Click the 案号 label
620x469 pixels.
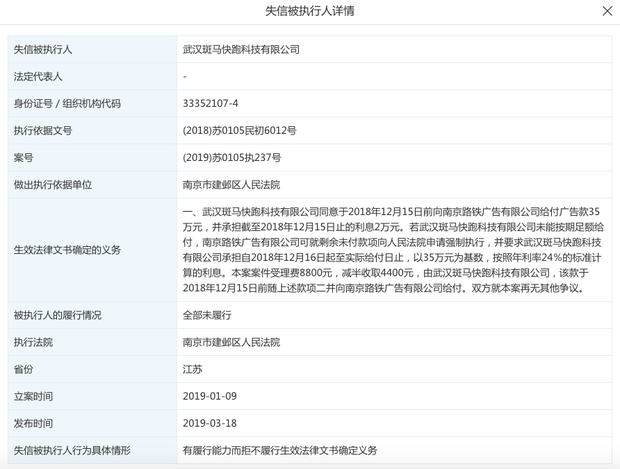click(23, 157)
